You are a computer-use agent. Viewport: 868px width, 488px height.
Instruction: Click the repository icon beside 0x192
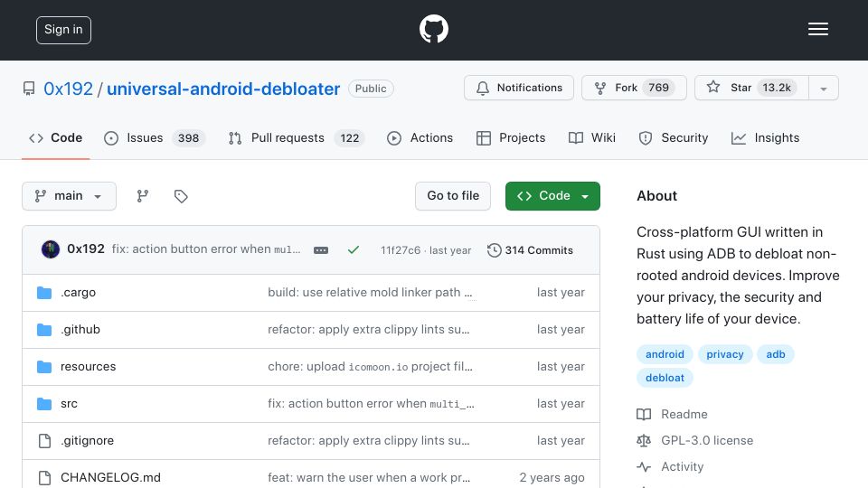pyautogui.click(x=29, y=89)
